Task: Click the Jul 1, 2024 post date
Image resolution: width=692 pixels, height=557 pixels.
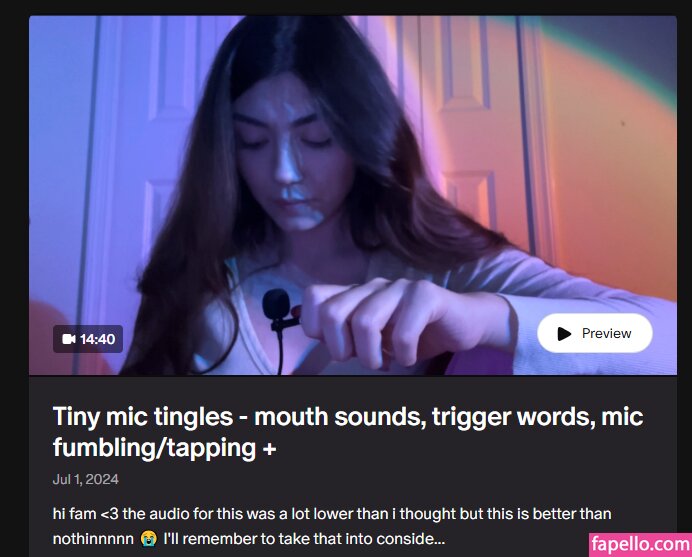Action: coord(86,479)
